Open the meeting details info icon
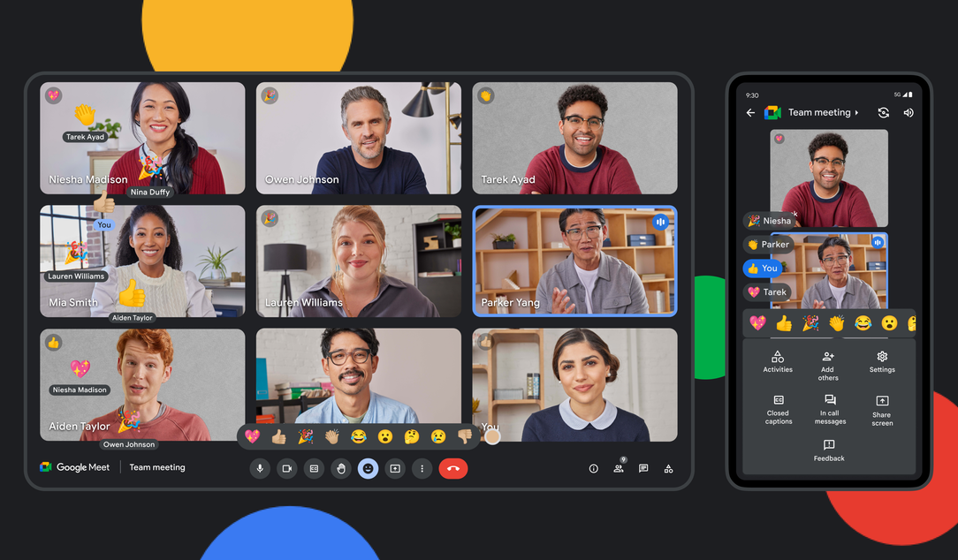 594,468
